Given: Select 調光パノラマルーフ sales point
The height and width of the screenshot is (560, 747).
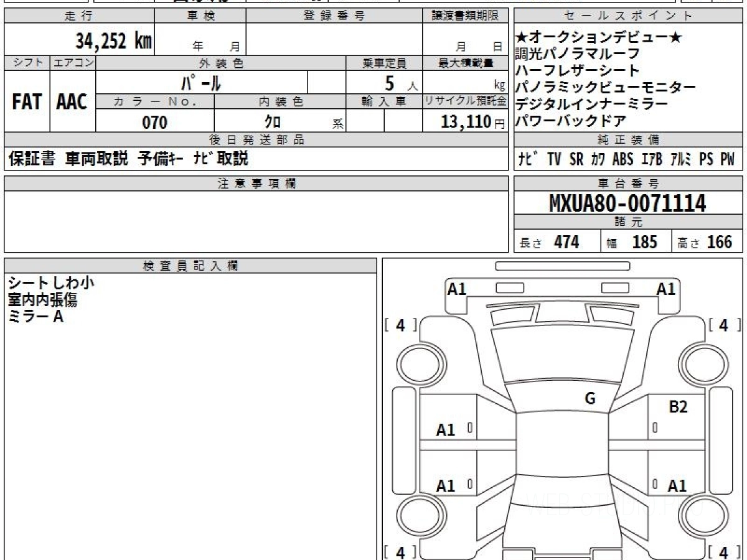Looking at the screenshot, I should 577,54.
